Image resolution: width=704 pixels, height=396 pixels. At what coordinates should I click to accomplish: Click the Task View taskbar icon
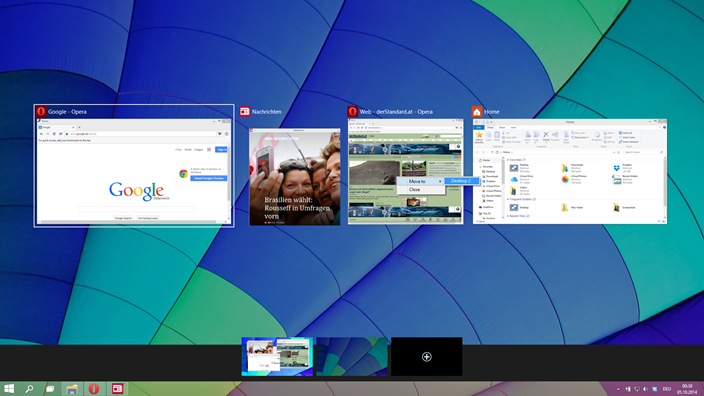click(x=50, y=389)
